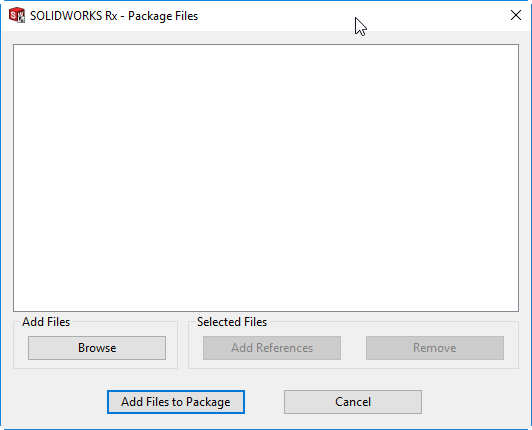Viewport: 532px width, 430px height.
Task: Click Browse to add files
Action: [97, 348]
